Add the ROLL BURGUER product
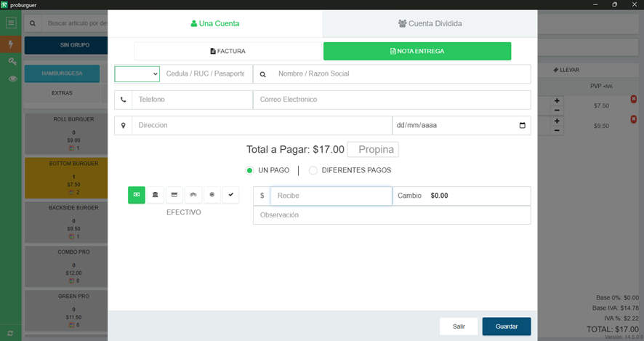Viewport: 644px width, 341px height. coord(66,134)
